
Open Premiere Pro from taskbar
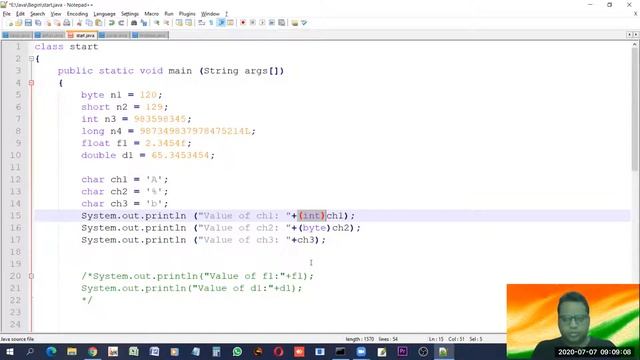pos(402,351)
